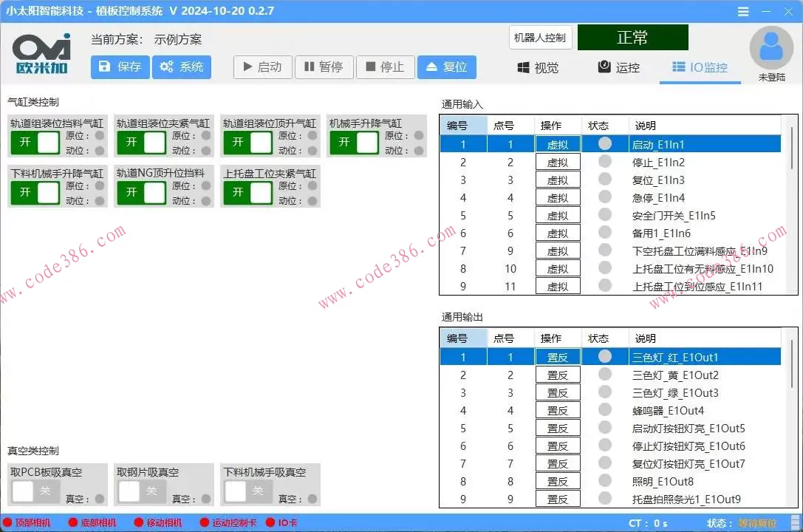Image resolution: width=803 pixels, height=532 pixels.
Task: Pause operation with 暂停 button
Action: point(324,67)
